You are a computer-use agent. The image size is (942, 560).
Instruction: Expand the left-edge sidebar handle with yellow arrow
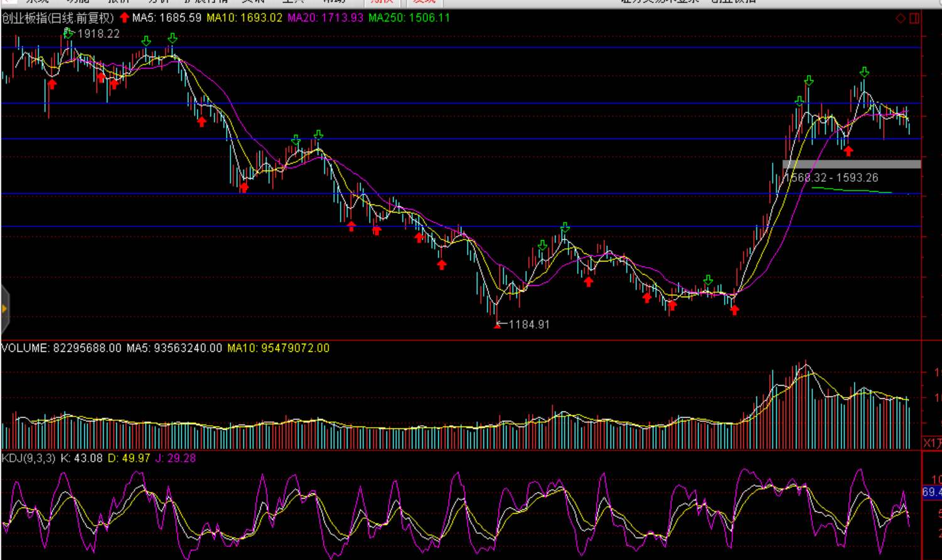pyautogui.click(x=4, y=309)
